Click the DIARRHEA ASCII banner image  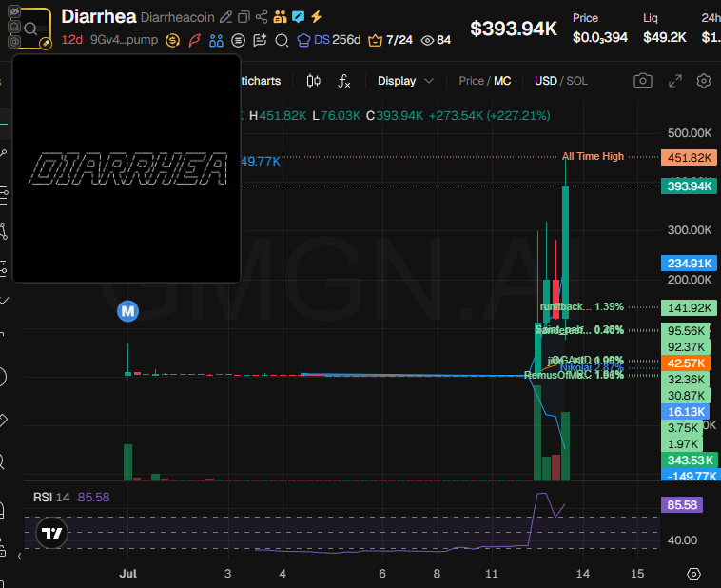[127, 168]
